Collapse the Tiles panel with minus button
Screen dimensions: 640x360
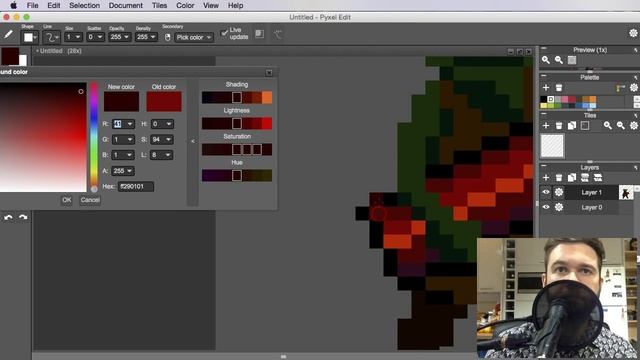(x=544, y=115)
